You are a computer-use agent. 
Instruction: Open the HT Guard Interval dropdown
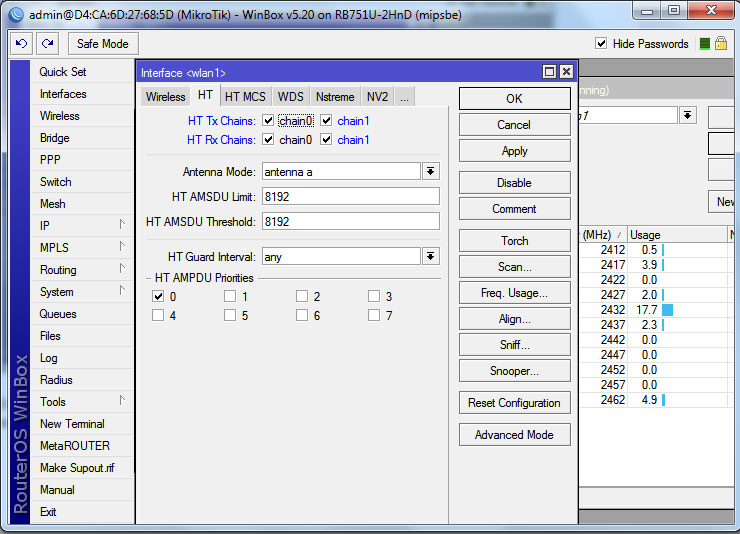tap(431, 257)
